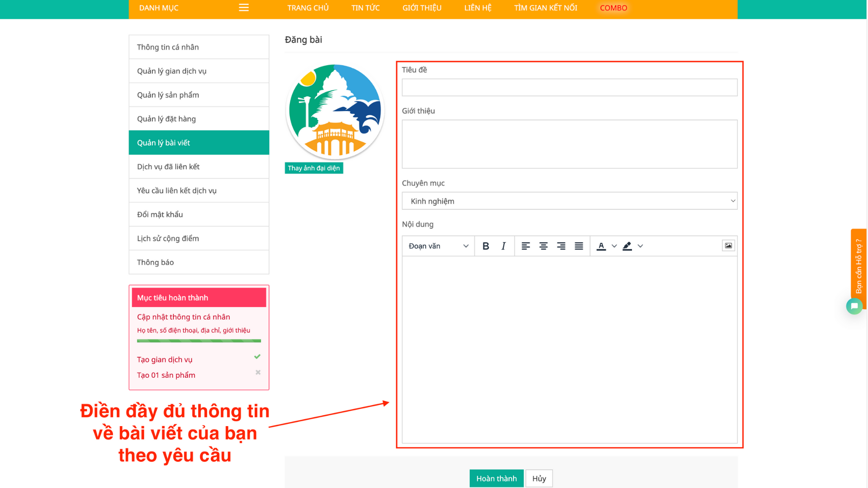Align text left in content editor
This screenshot has height=488, width=868.
click(525, 246)
